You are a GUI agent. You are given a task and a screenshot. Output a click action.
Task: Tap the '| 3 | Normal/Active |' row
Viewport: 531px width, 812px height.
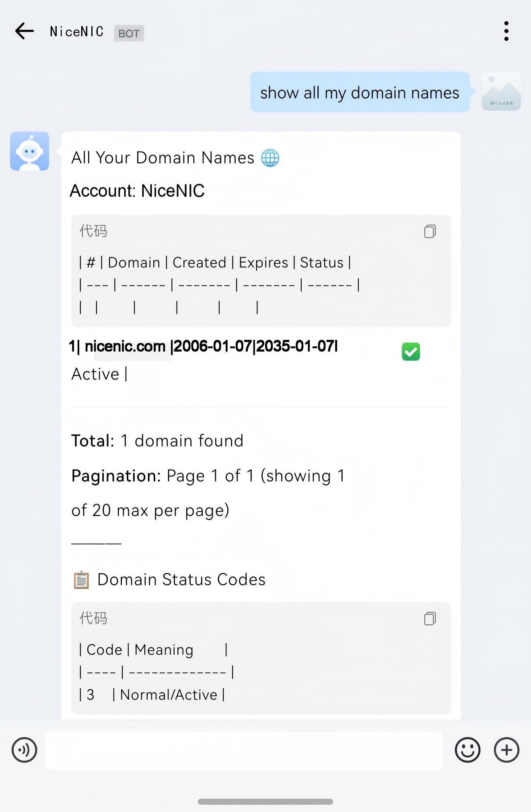click(152, 695)
